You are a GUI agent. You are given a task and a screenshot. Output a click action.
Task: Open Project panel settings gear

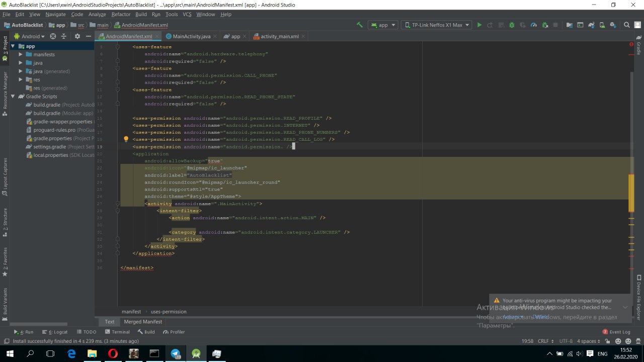[77, 36]
